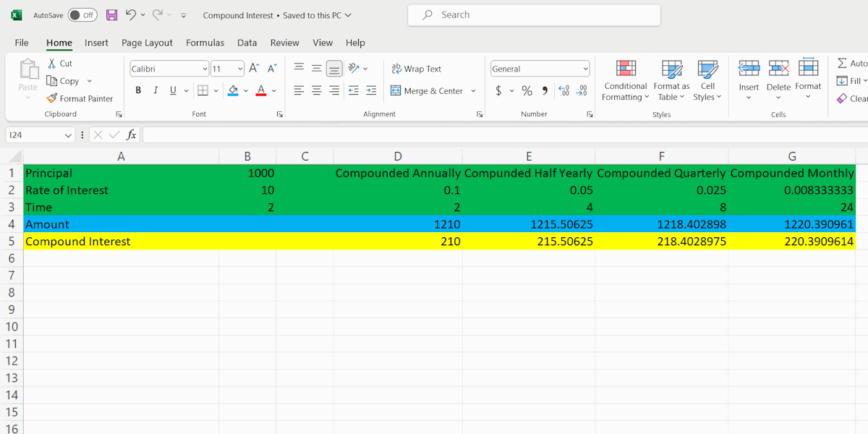Open the font size dropdown
Screen dimensions: 868x434
[239, 68]
